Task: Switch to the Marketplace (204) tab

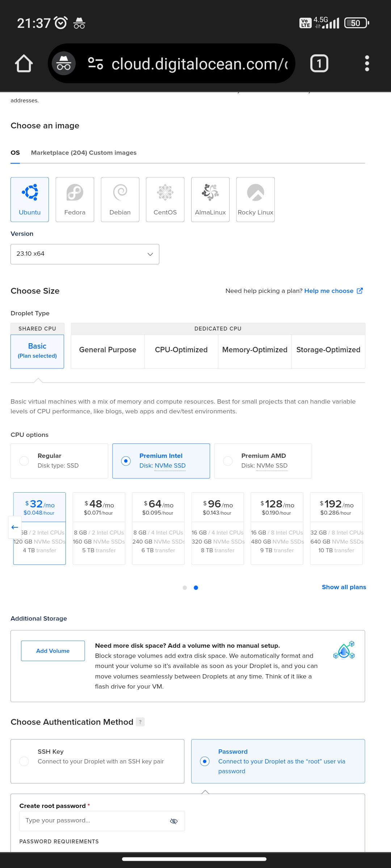Action: [59, 153]
